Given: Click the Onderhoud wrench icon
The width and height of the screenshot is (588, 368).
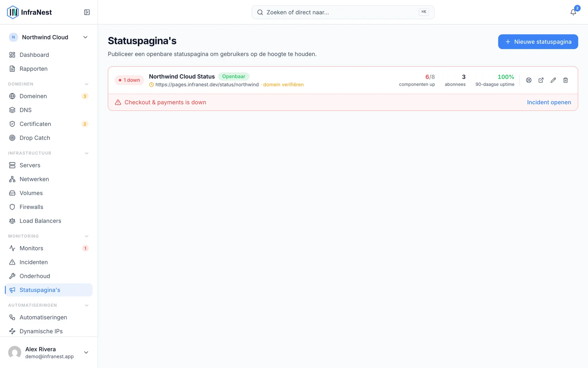Looking at the screenshot, I should pyautogui.click(x=12, y=276).
